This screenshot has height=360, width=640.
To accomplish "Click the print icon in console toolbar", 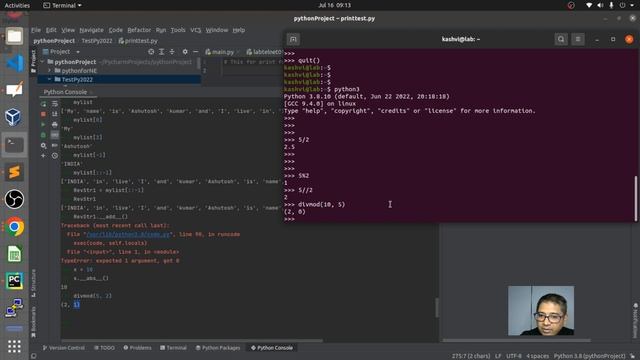I will coord(55,124).
